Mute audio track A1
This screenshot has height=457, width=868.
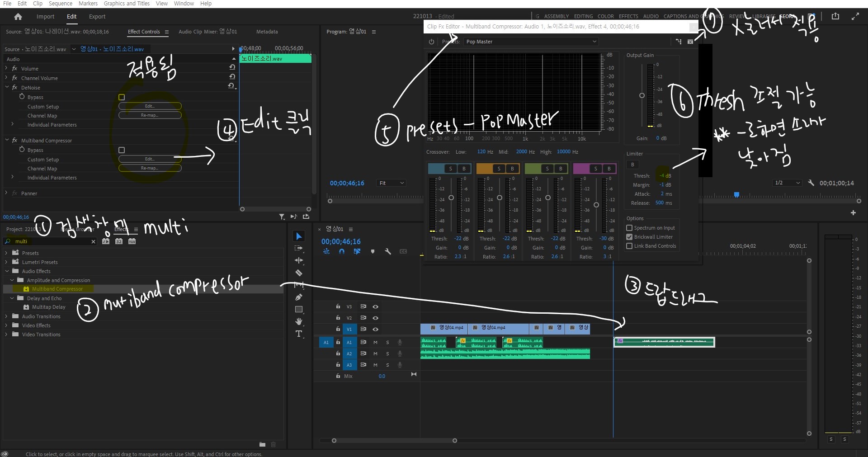coord(375,343)
